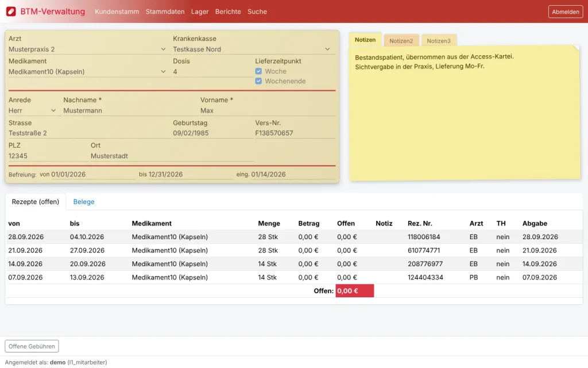
Task: Click the red Offen total 0,00 €
Action: point(355,290)
